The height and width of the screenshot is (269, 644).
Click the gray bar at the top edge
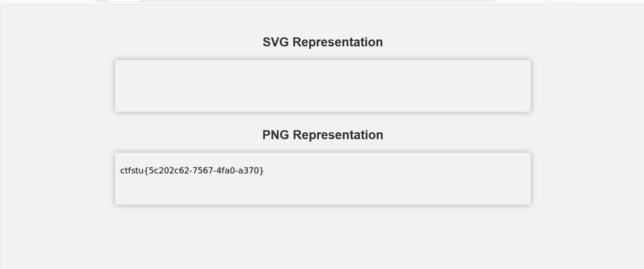[312, 1]
